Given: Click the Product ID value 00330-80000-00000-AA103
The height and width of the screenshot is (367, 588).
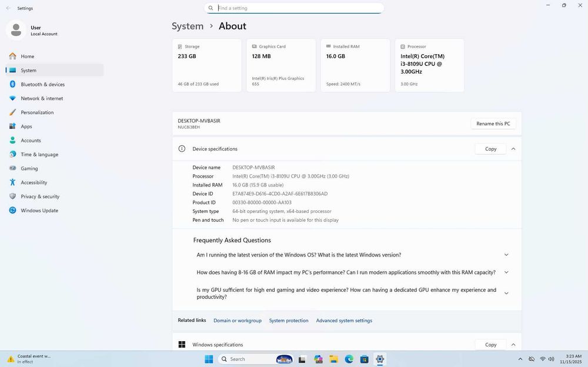Looking at the screenshot, I should [262, 203].
